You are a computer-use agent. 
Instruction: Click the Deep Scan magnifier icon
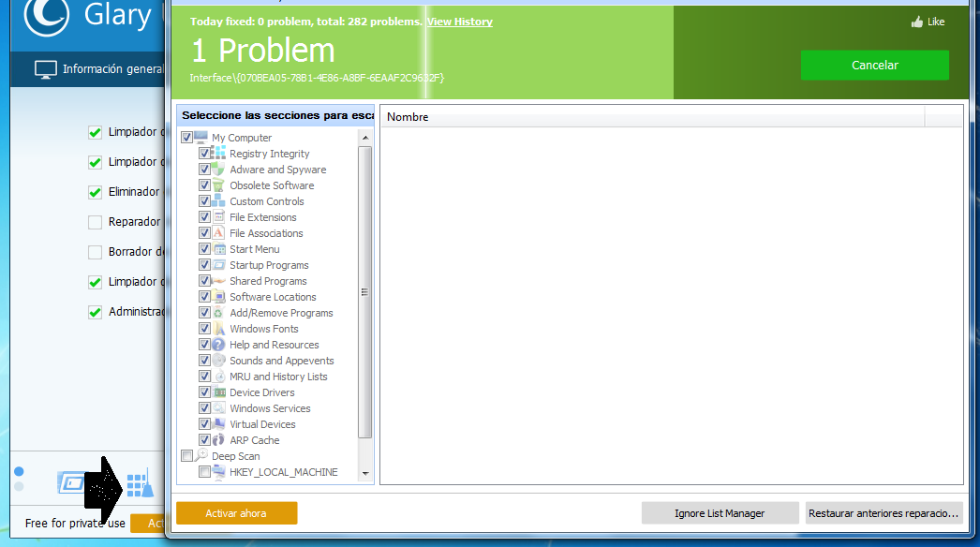201,456
